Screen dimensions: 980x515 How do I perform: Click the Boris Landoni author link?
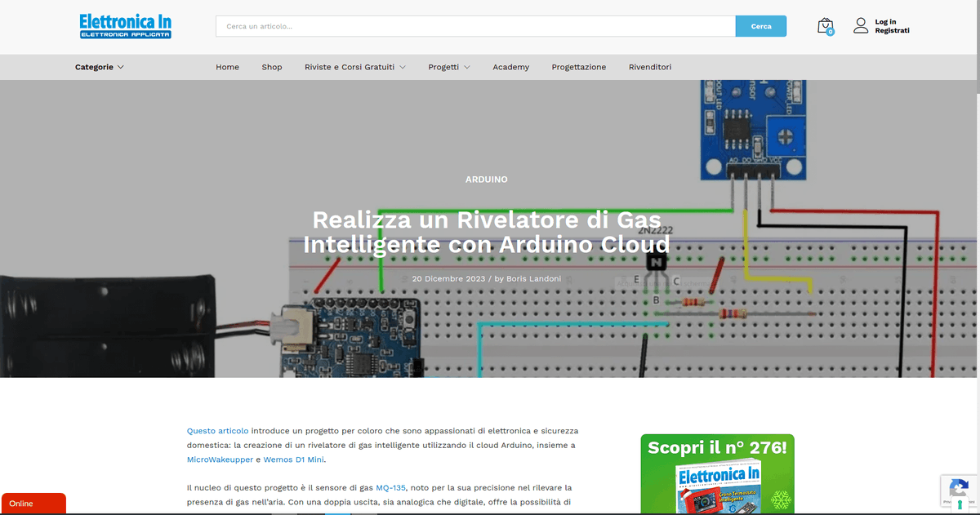tap(534, 278)
